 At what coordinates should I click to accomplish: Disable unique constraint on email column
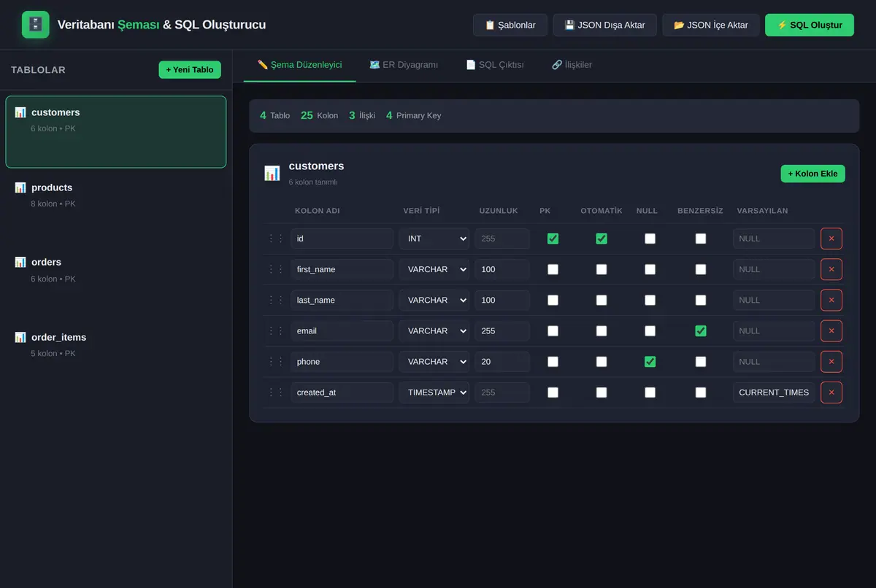[701, 331]
